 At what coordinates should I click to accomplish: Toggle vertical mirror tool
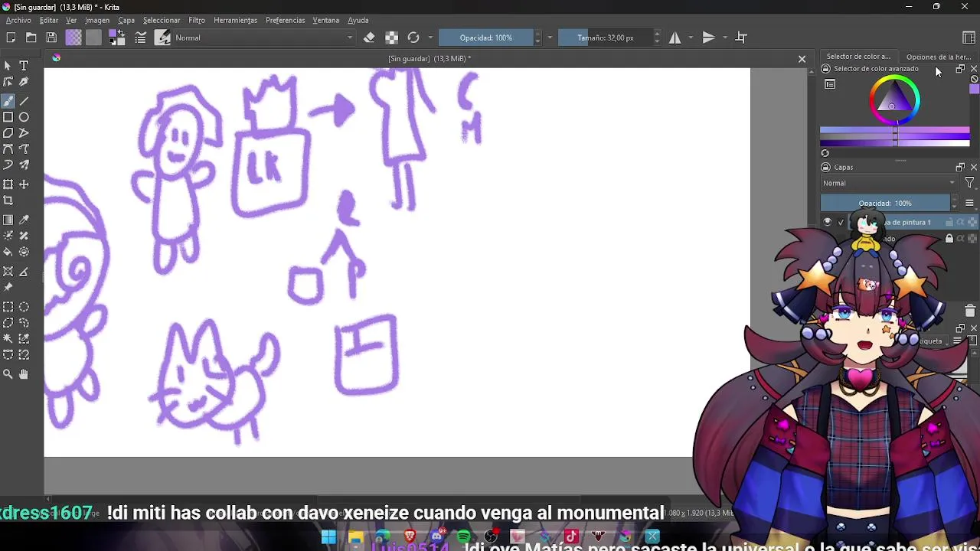pyautogui.click(x=708, y=37)
